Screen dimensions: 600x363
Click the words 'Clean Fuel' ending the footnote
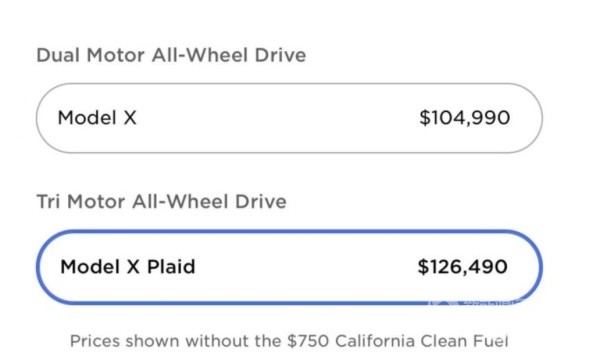465,341
